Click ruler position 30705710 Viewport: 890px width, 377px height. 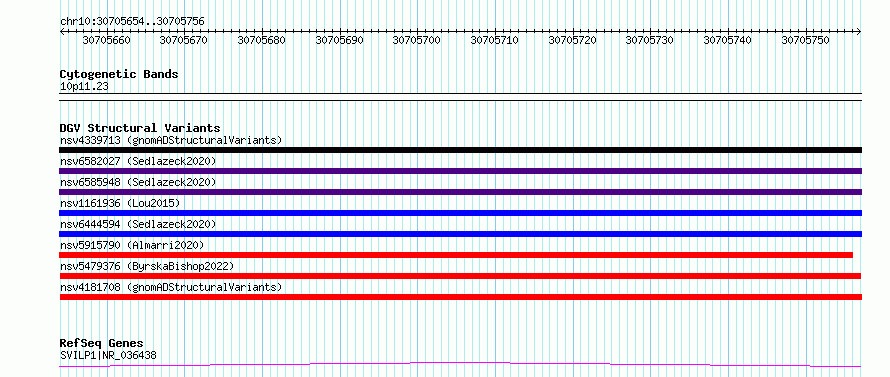click(x=495, y=40)
